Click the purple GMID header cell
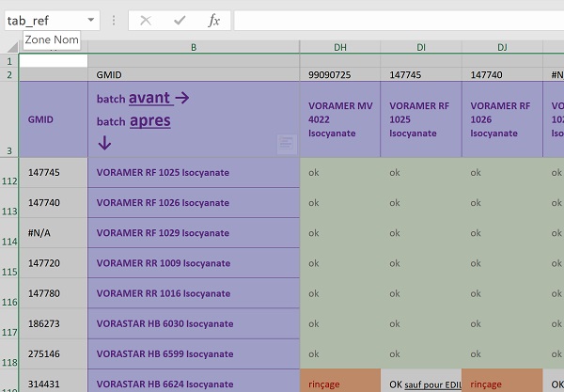The height and width of the screenshot is (392, 564). coord(54,119)
